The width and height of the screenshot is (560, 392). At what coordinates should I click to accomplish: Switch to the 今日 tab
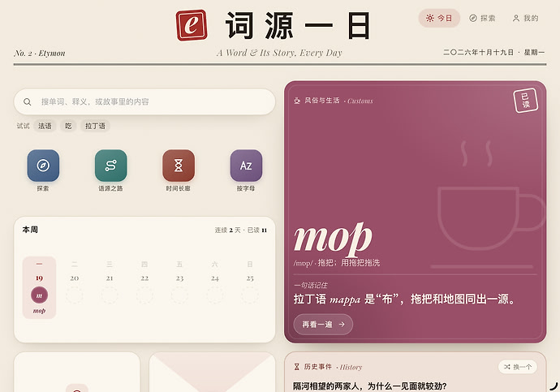tap(439, 18)
